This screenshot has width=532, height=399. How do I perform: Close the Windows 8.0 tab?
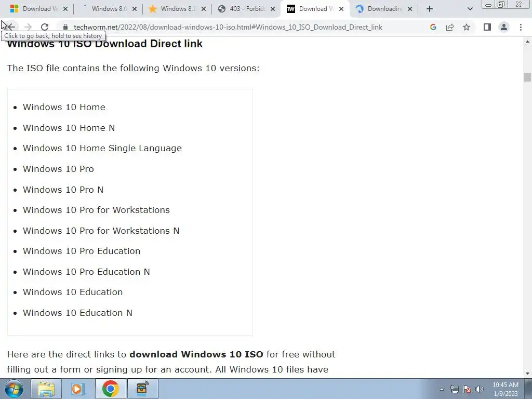[x=135, y=9]
